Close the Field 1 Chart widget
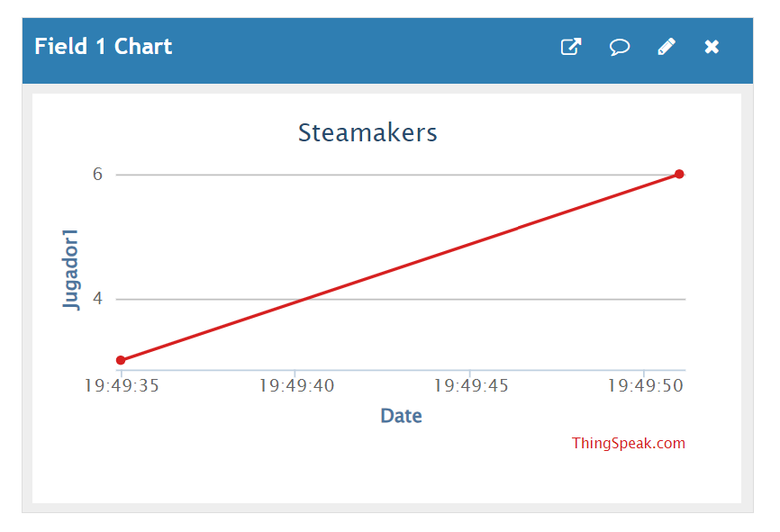The image size is (780, 532). pyautogui.click(x=712, y=47)
